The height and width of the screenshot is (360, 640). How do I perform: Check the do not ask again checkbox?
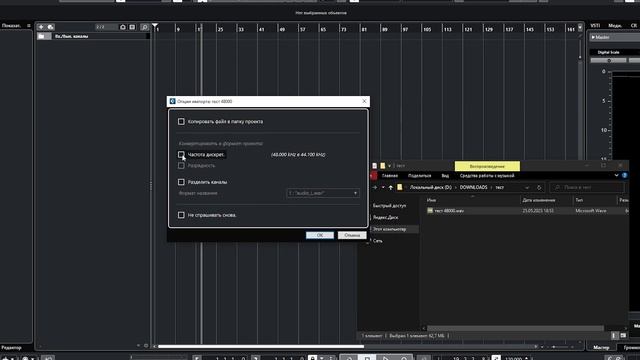pos(181,215)
